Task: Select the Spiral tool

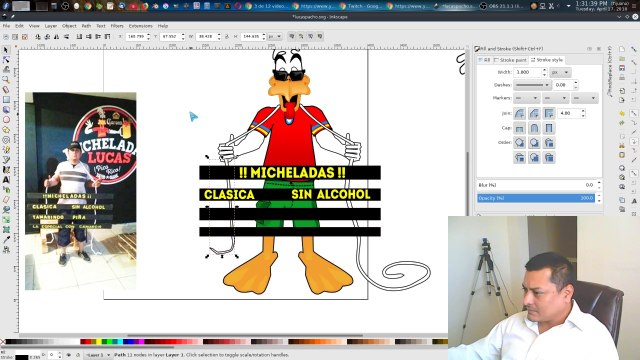Action: pyautogui.click(x=6, y=140)
